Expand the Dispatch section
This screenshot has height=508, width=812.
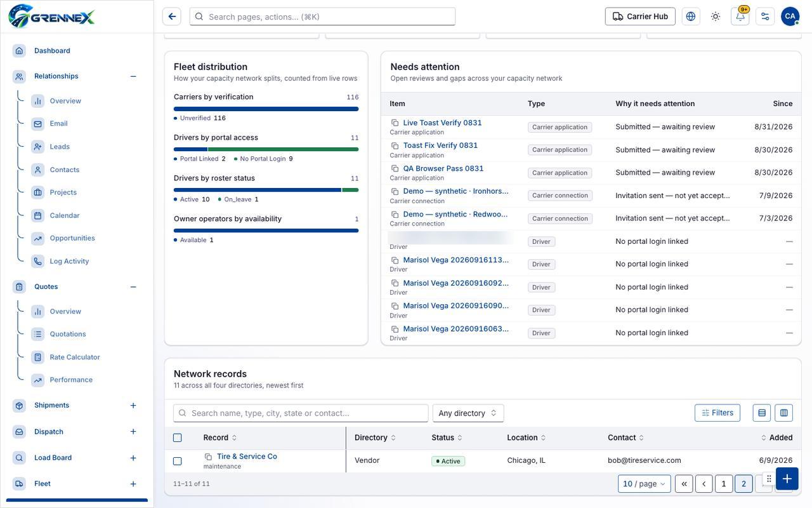[133, 432]
